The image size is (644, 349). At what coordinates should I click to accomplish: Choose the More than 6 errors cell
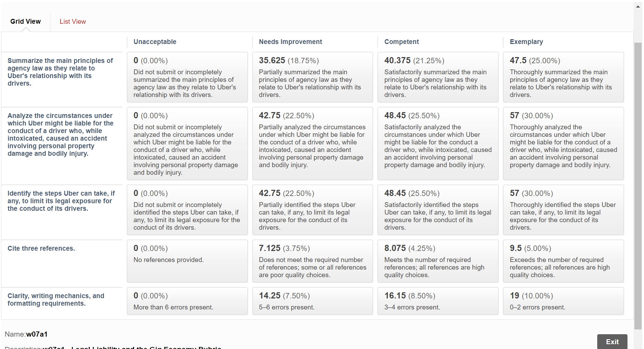click(x=187, y=301)
